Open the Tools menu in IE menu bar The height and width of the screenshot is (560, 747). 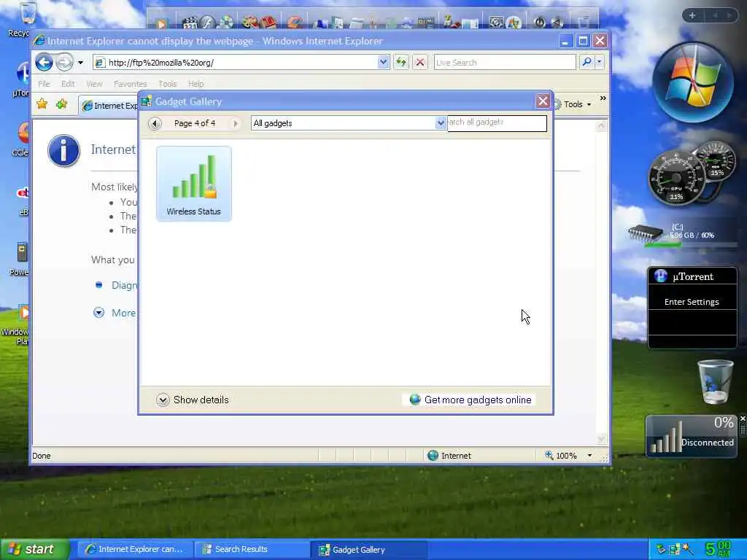click(x=168, y=84)
